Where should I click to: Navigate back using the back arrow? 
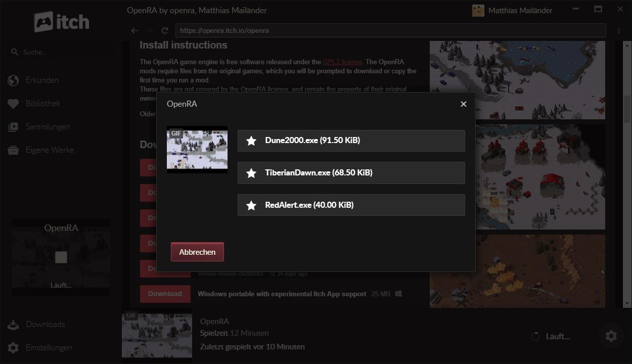coord(134,30)
